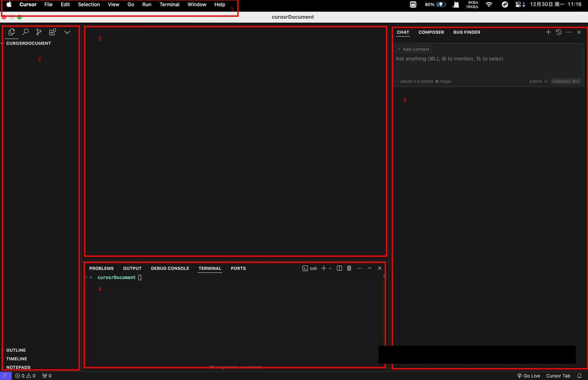Open the Source Control view icon
588x380 pixels.
(39, 32)
